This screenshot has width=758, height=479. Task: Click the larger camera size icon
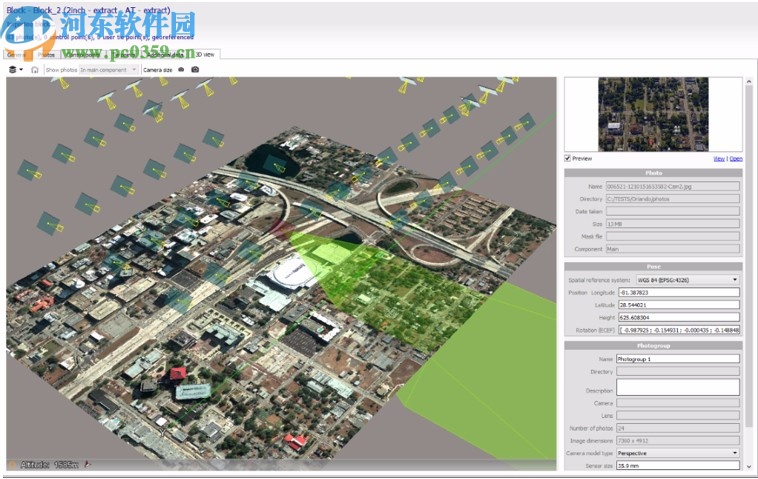pos(195,70)
